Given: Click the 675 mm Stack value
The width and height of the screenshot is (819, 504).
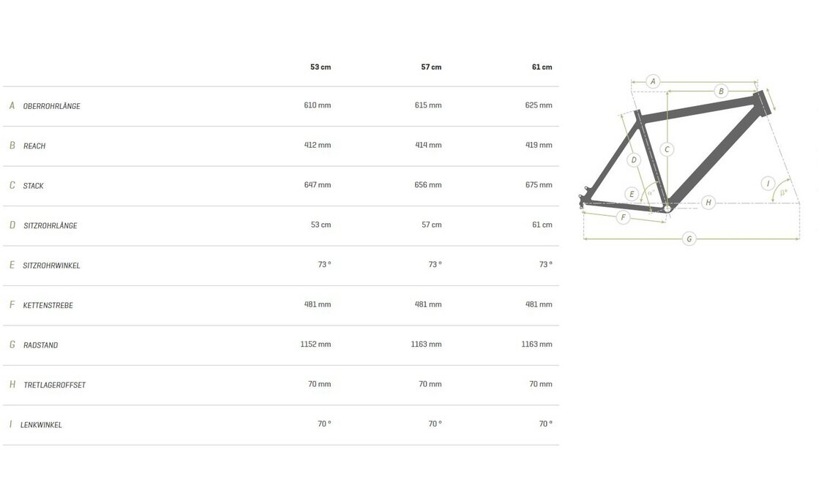Looking at the screenshot, I should [539, 185].
